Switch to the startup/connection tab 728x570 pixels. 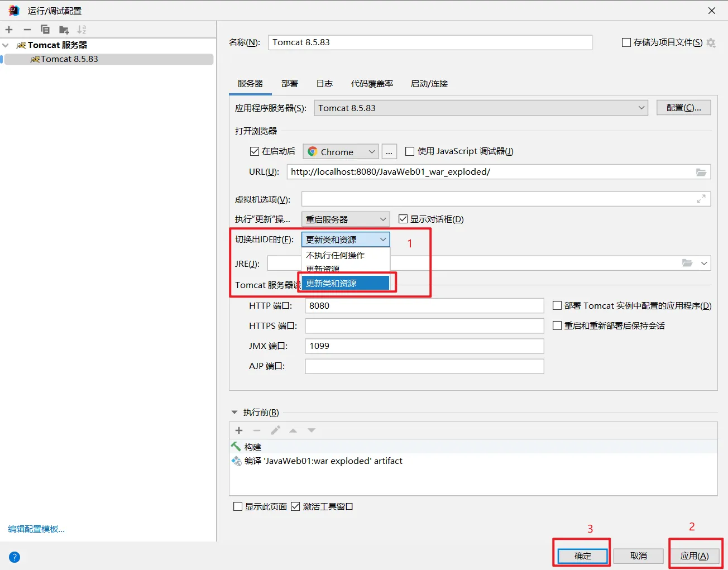coord(429,84)
